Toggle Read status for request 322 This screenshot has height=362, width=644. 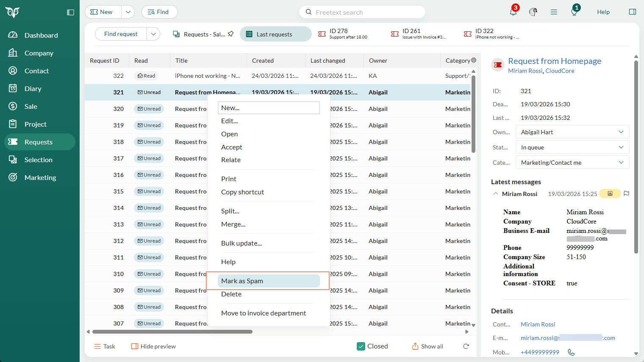click(x=147, y=76)
